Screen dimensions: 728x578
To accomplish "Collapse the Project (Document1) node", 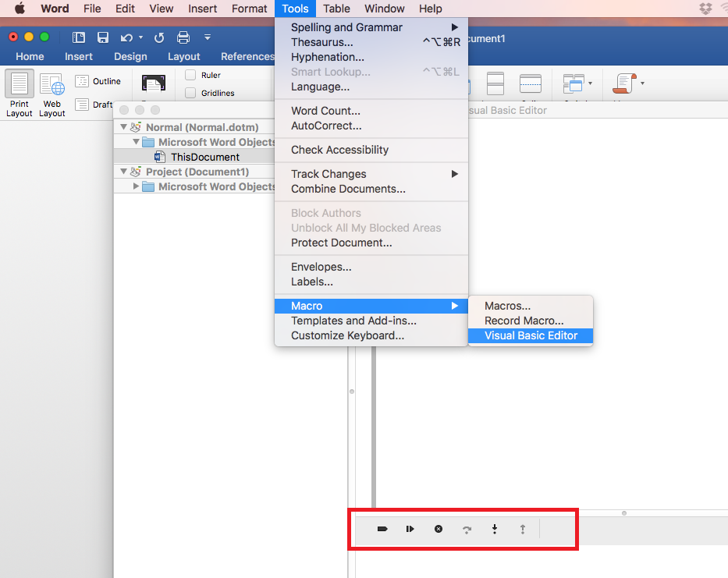I will [x=123, y=172].
